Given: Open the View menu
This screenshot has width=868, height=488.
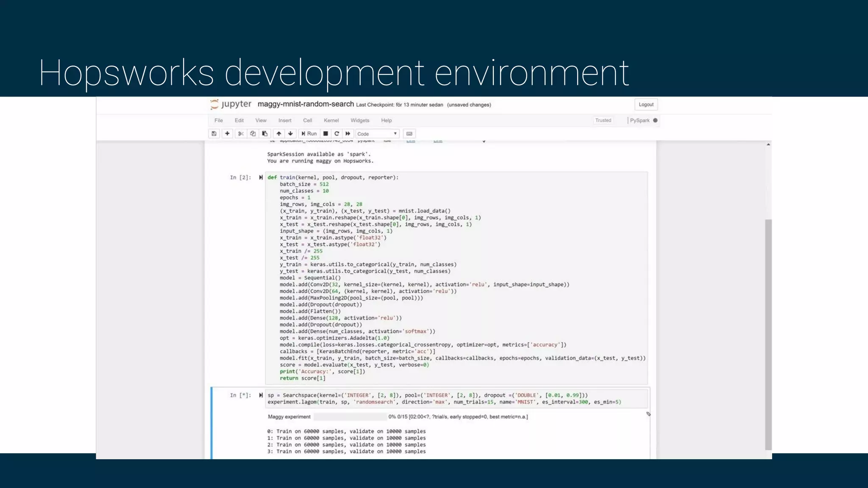Looking at the screenshot, I should pyautogui.click(x=261, y=120).
